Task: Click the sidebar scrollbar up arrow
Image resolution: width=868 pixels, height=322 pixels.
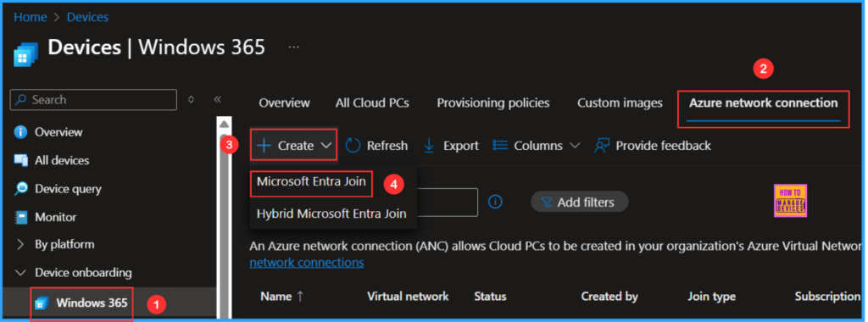Action: click(224, 124)
